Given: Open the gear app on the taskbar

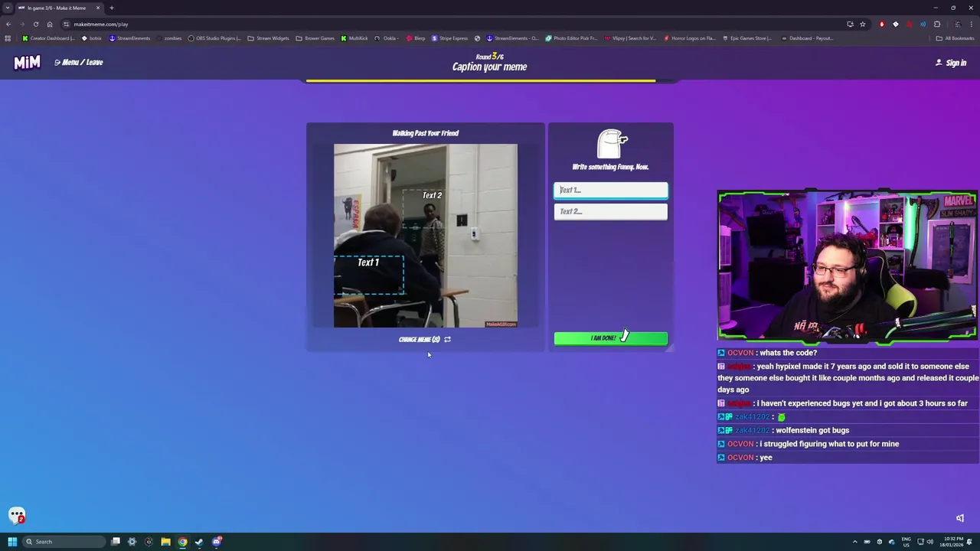Looking at the screenshot, I should (x=132, y=542).
